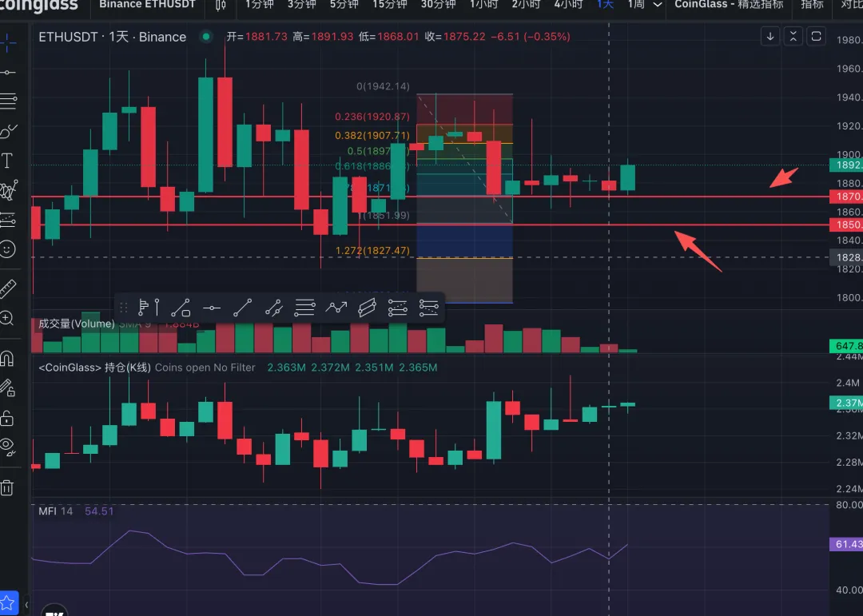Open the forecast and measurement tools group
Screen dimensions: 863x616
point(8,220)
